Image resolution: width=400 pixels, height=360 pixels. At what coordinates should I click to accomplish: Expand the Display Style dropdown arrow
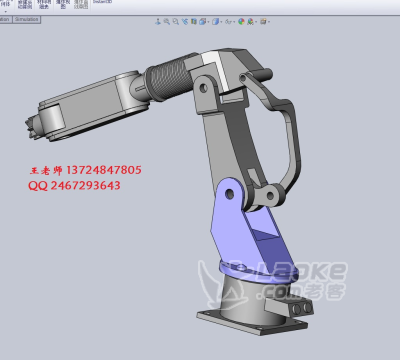(221, 22)
